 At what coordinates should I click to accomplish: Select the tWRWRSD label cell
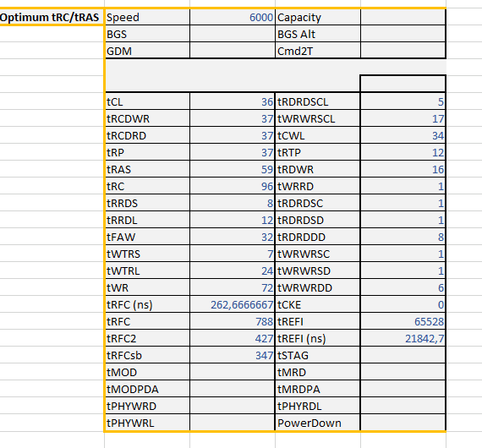pyautogui.click(x=318, y=270)
